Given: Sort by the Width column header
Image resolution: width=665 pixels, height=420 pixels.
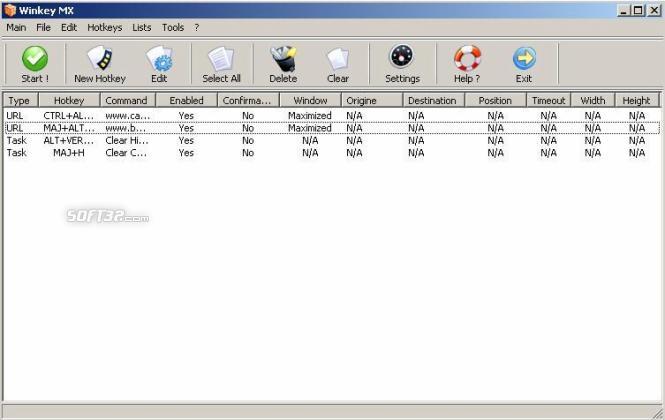Looking at the screenshot, I should [x=593, y=101].
